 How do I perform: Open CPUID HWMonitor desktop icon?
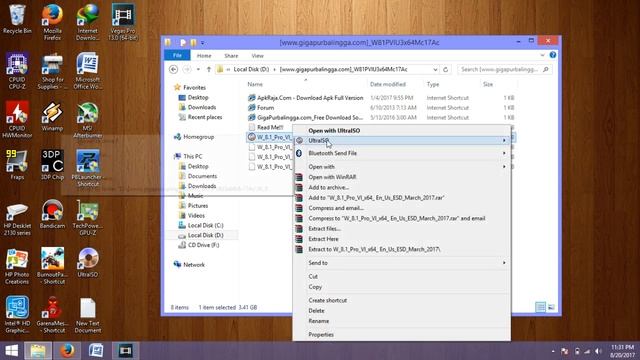(x=17, y=120)
